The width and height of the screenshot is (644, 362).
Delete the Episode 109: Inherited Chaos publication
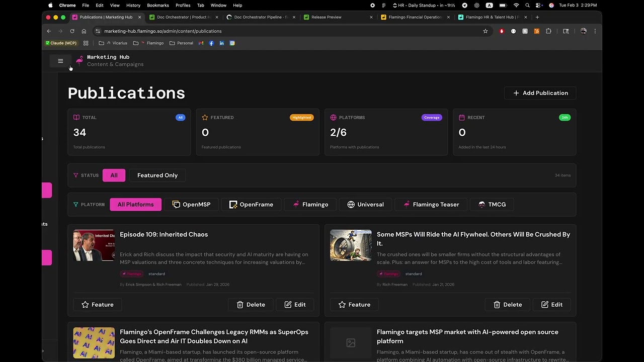pos(251,305)
